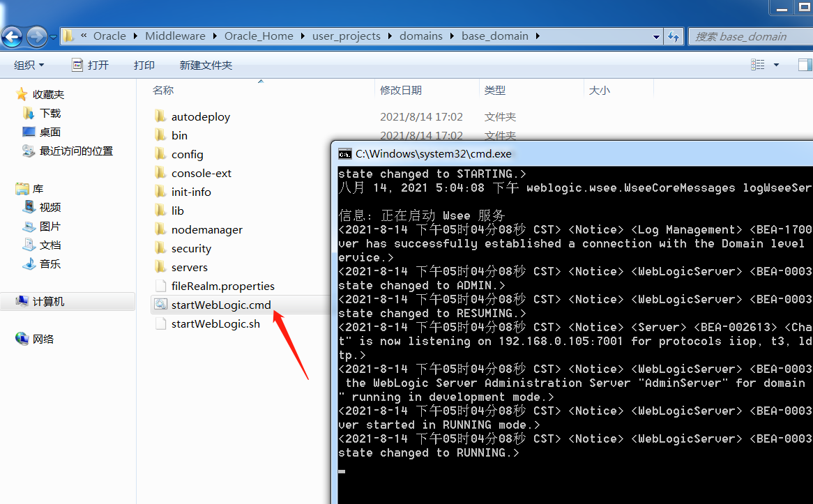The image size is (813, 504).
Task: Select the startWebLogic.cmd file icon
Action: (161, 305)
